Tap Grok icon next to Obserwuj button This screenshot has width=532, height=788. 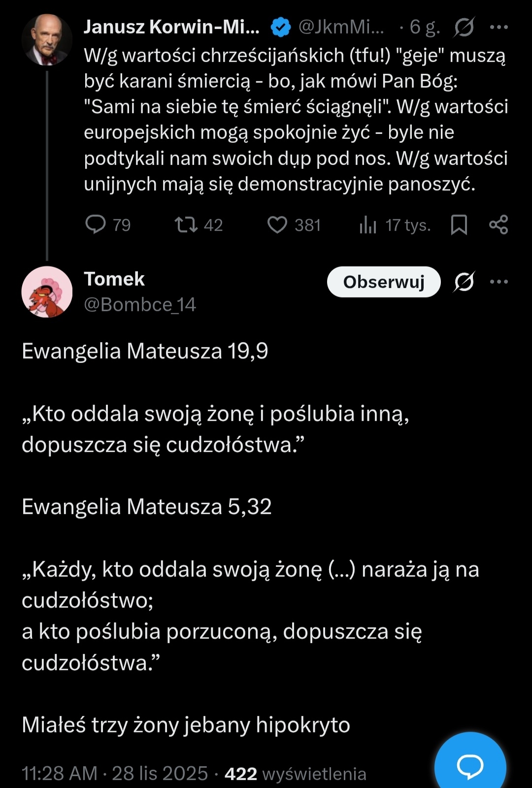tap(464, 282)
